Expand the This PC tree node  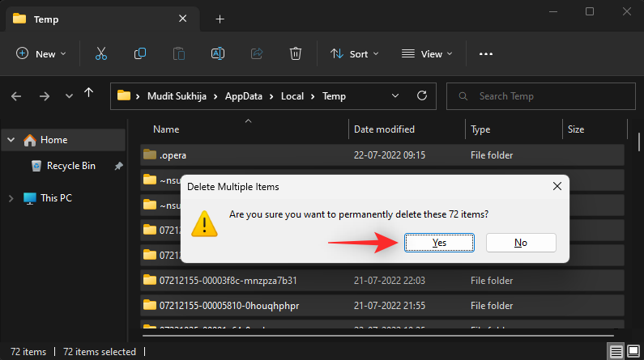11,198
